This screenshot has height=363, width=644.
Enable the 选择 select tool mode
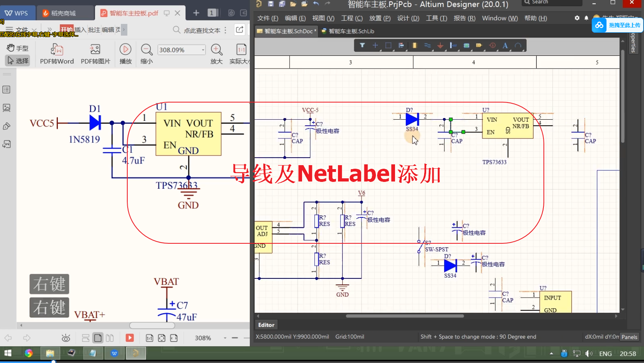18,61
